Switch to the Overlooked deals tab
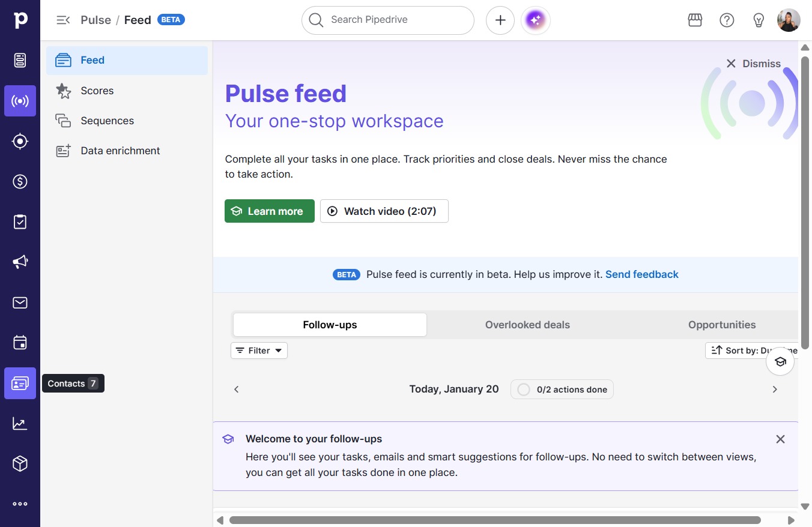 point(527,325)
